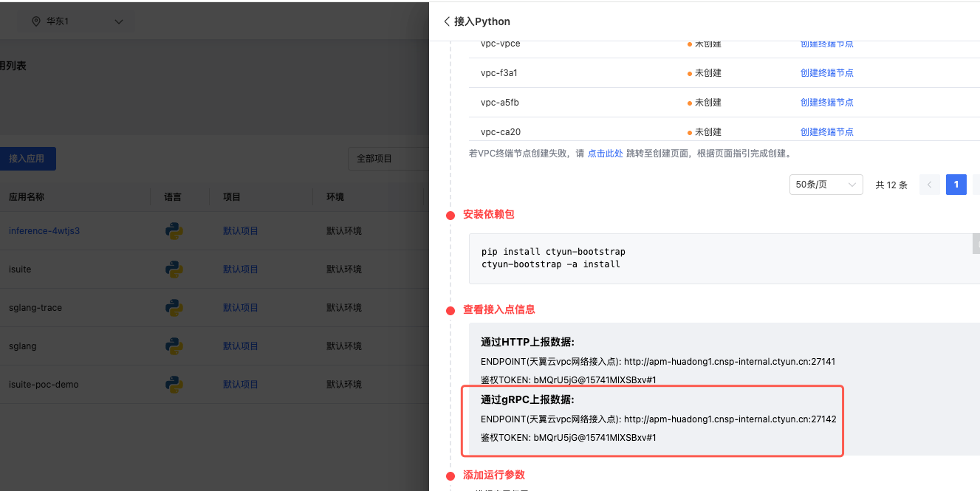Image resolution: width=980 pixels, height=491 pixels.
Task: Click 创建终端节点 for vpc-a5fb
Action: click(827, 103)
